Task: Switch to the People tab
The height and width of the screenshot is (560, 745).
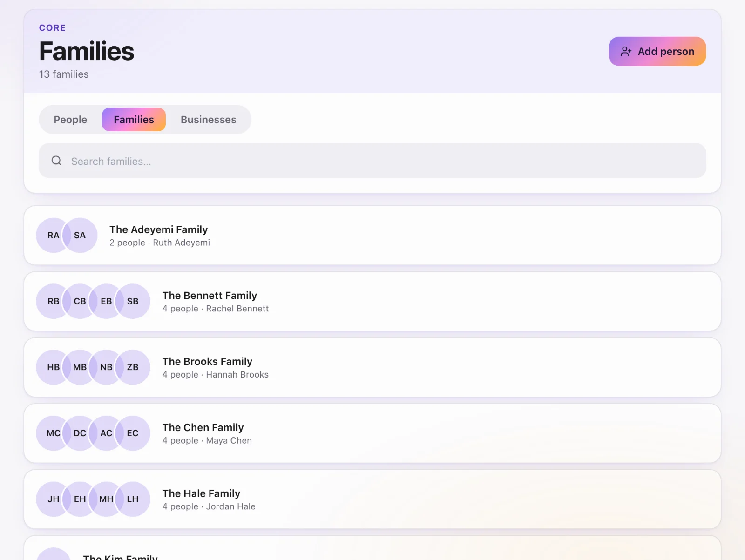Action: (70, 120)
